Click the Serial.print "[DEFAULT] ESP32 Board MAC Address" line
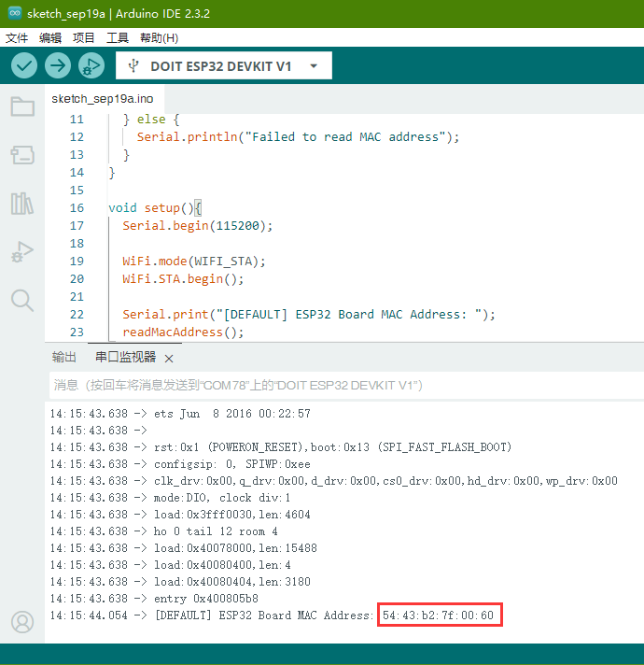Viewport: 644px width, 665px height. coord(308,314)
